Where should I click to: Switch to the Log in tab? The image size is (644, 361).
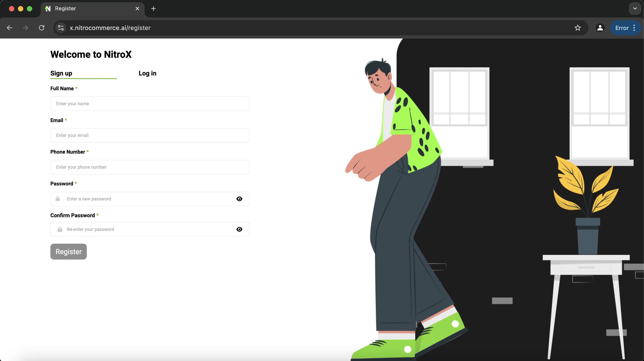tap(147, 73)
